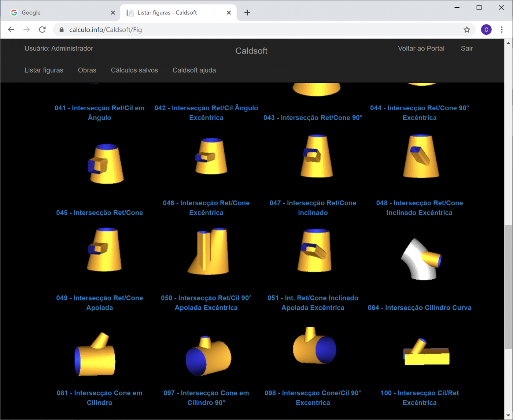Open the purple user profile avatar

pos(486,30)
